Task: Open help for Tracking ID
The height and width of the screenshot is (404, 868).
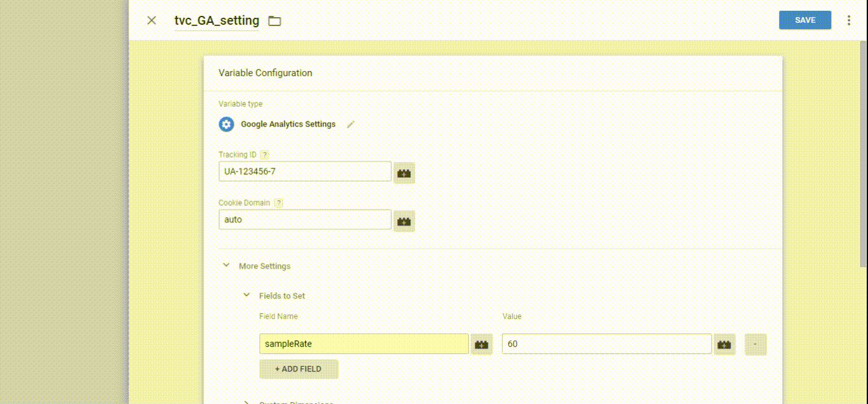Action: [265, 154]
